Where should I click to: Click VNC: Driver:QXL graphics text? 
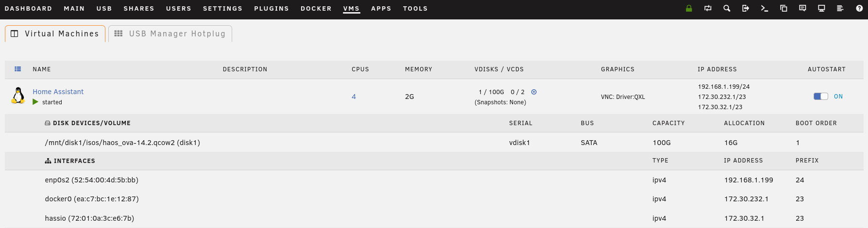[x=623, y=97]
